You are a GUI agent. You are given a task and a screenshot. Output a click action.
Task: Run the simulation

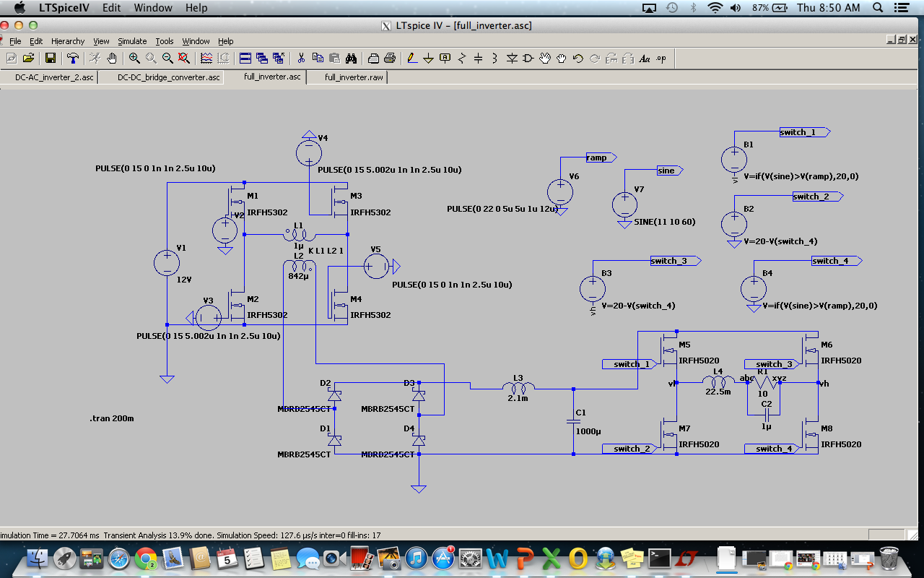click(x=95, y=59)
